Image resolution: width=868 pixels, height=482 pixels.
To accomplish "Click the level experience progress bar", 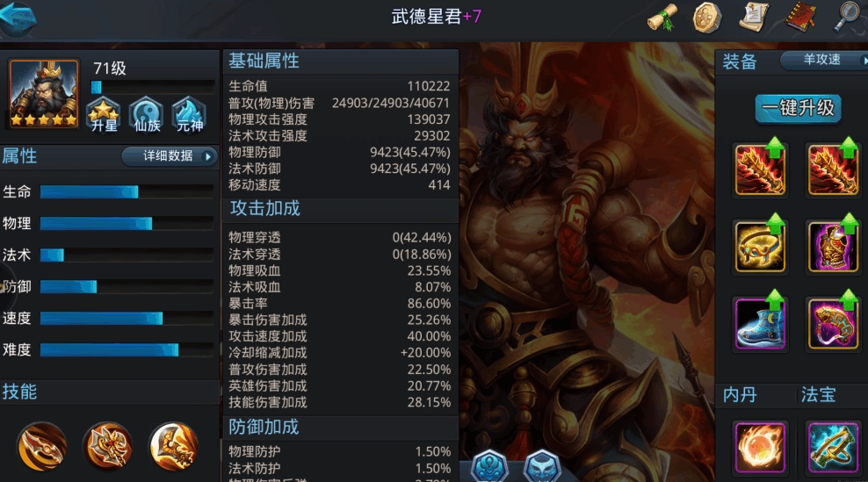I will coord(153,87).
